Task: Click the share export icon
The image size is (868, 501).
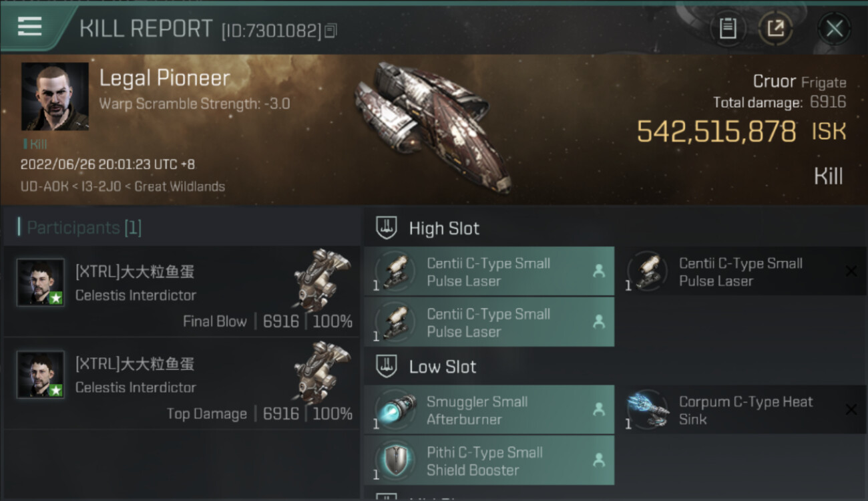Action: pos(776,29)
